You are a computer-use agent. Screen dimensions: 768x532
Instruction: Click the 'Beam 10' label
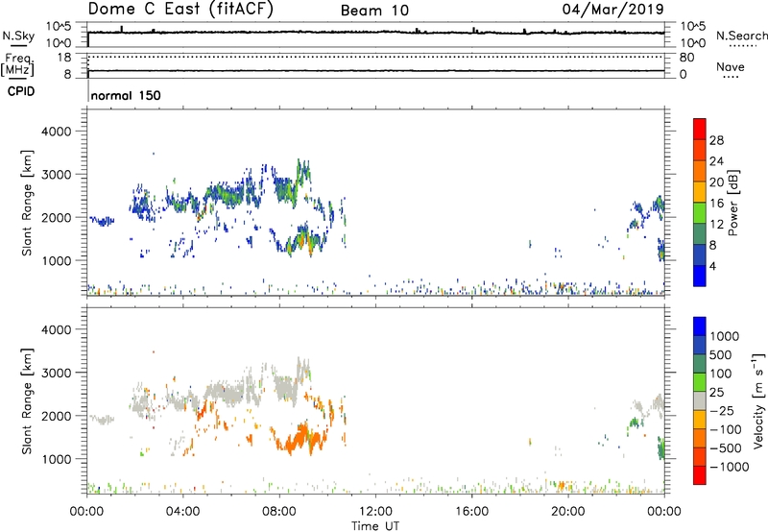click(x=374, y=11)
